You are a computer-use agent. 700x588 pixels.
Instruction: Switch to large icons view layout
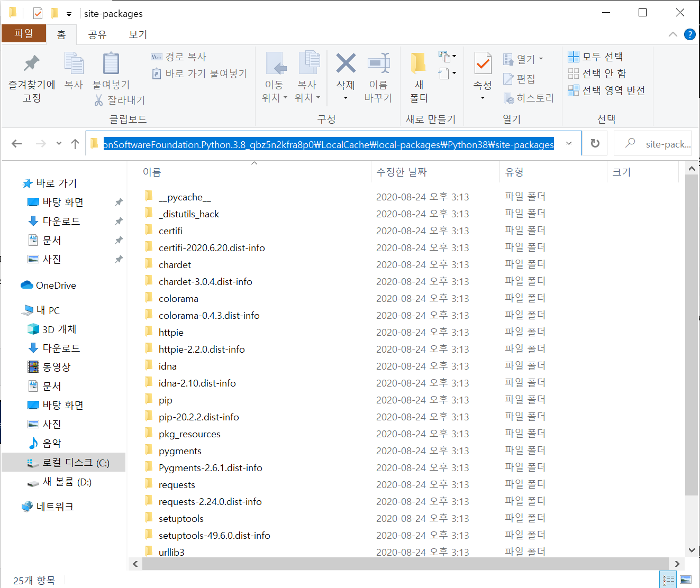point(686,580)
